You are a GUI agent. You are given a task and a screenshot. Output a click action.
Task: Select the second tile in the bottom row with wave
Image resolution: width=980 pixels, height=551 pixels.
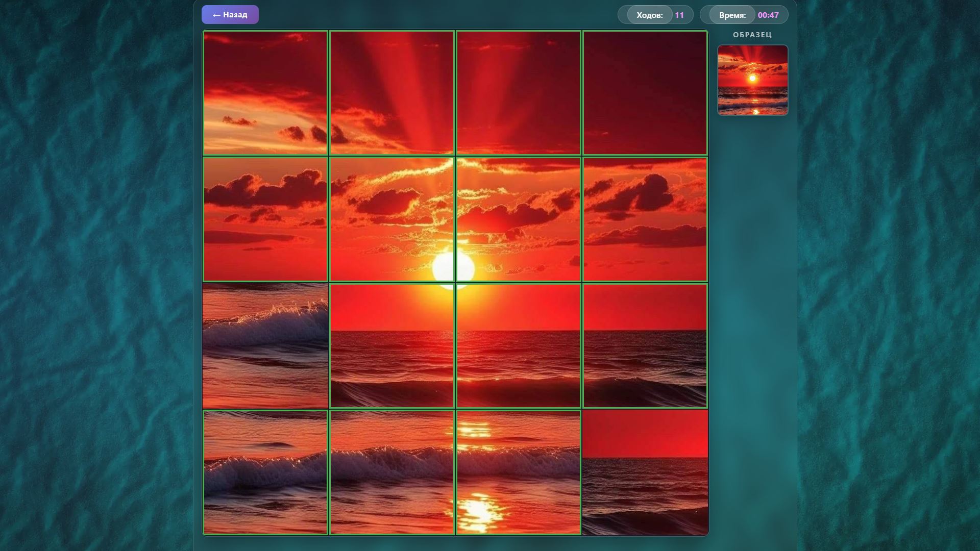[392, 472]
